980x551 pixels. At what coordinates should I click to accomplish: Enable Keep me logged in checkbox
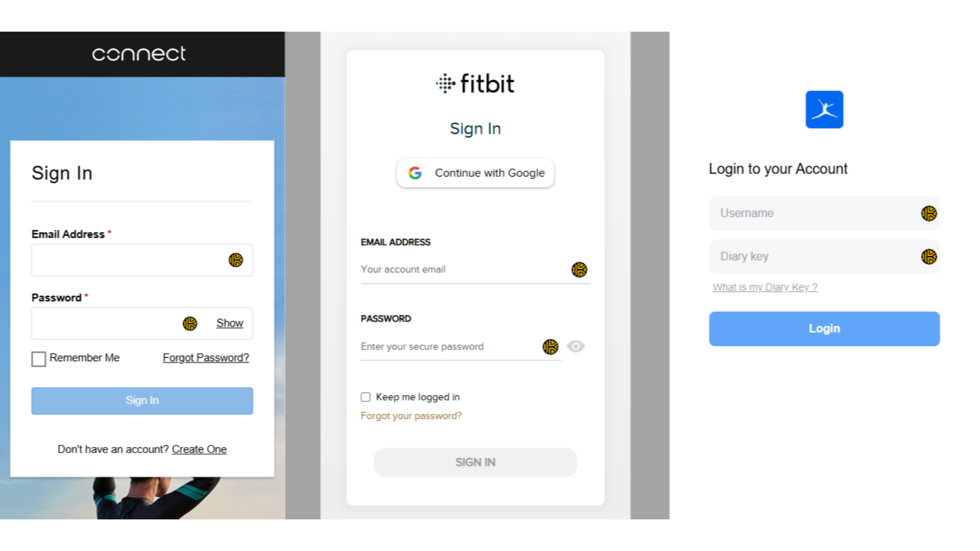365,396
